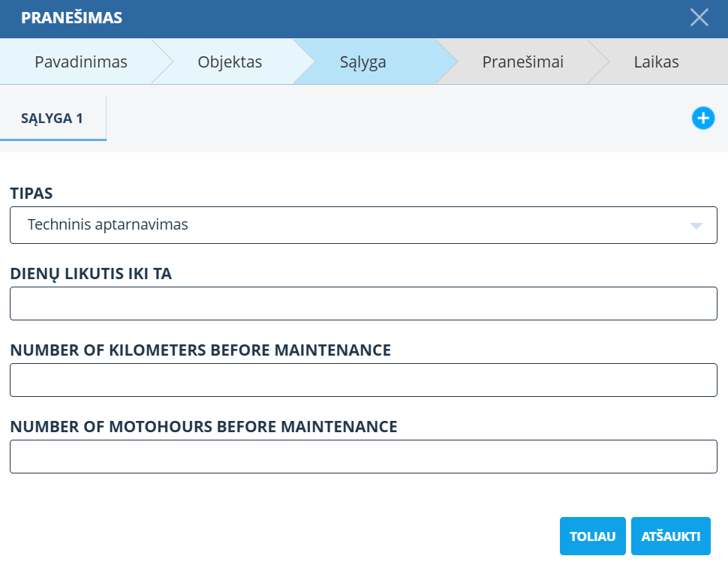Select the Sąlyga 1 tab
The height and width of the screenshot is (574, 728).
52,119
